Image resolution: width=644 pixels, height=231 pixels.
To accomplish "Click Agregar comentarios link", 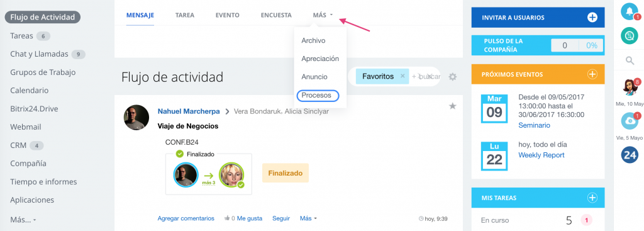I will [186, 218].
